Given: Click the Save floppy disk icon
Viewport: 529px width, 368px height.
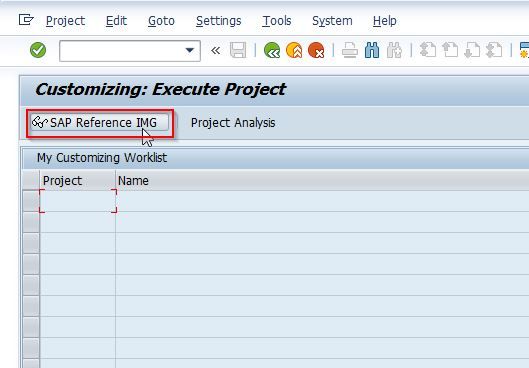Looking at the screenshot, I should click(238, 51).
